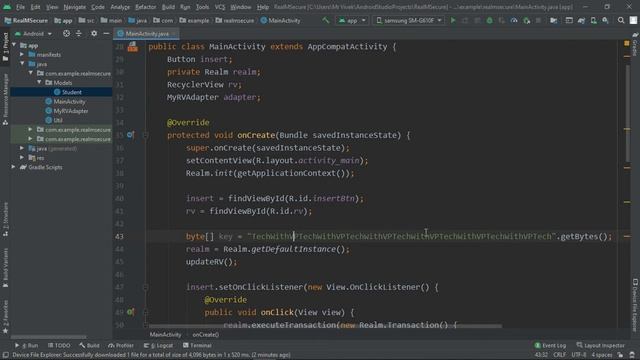Click the orange gutter icon beside class declaration
Image resolution: width=640 pixels, height=360 pixels.
pyautogui.click(x=133, y=47)
